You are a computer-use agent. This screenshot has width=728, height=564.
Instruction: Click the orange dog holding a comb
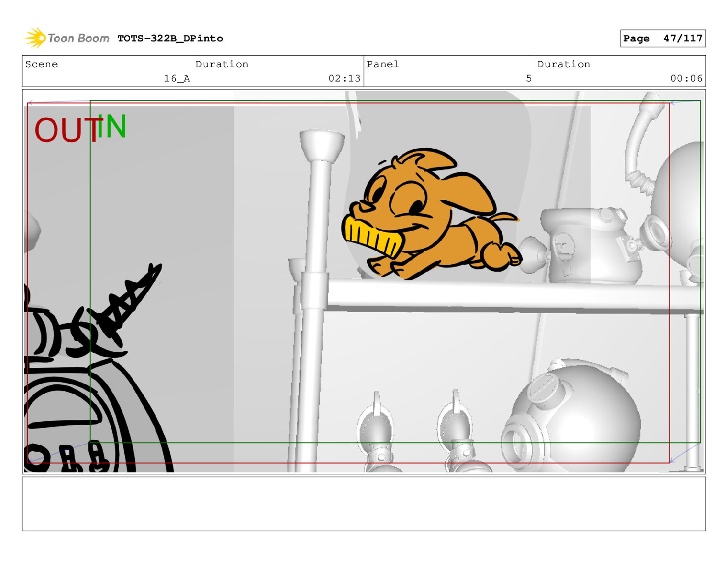(431, 214)
